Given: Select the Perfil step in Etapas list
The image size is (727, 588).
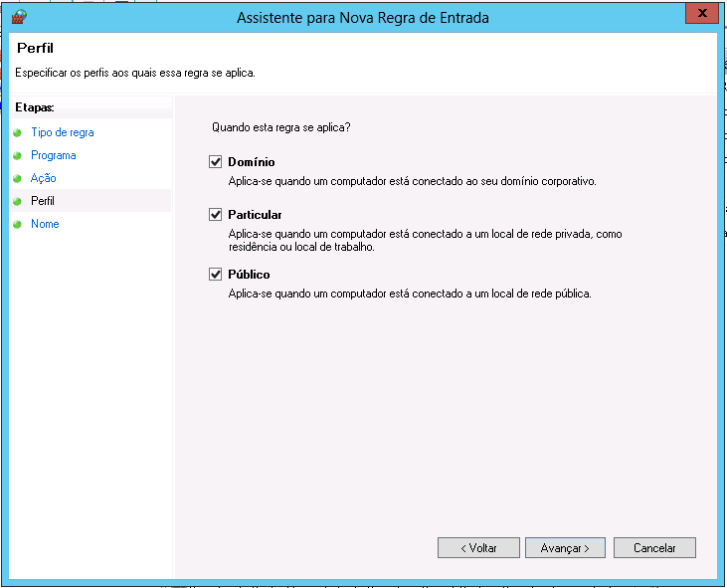Looking at the screenshot, I should 42,201.
